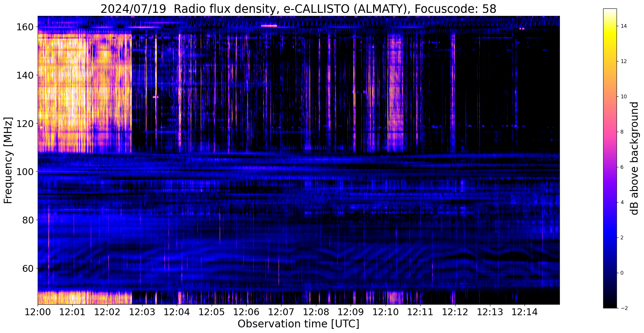644x333 pixels.
Task: Click the colorbar tick label 2
Action: 622,238
